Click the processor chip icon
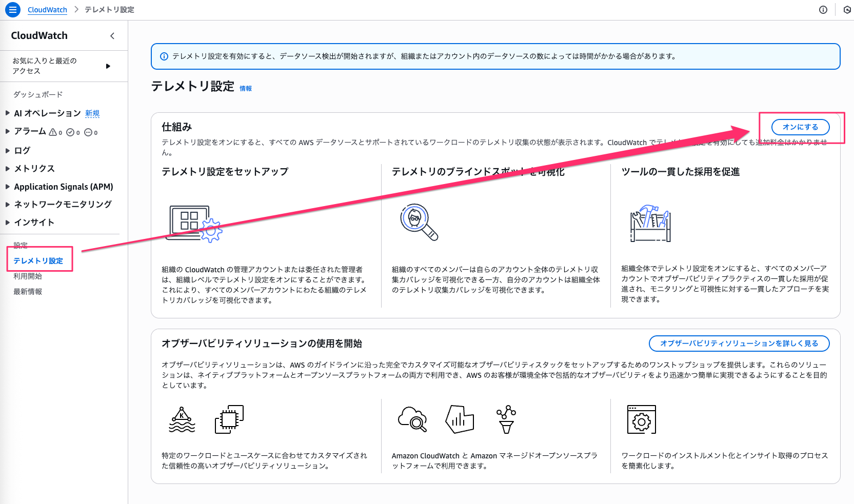 (x=229, y=419)
